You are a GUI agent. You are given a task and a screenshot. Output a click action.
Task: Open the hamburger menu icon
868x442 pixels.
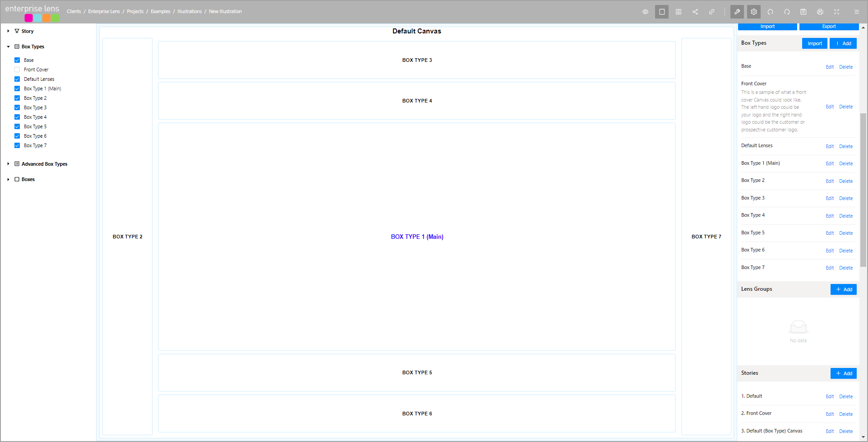point(856,12)
